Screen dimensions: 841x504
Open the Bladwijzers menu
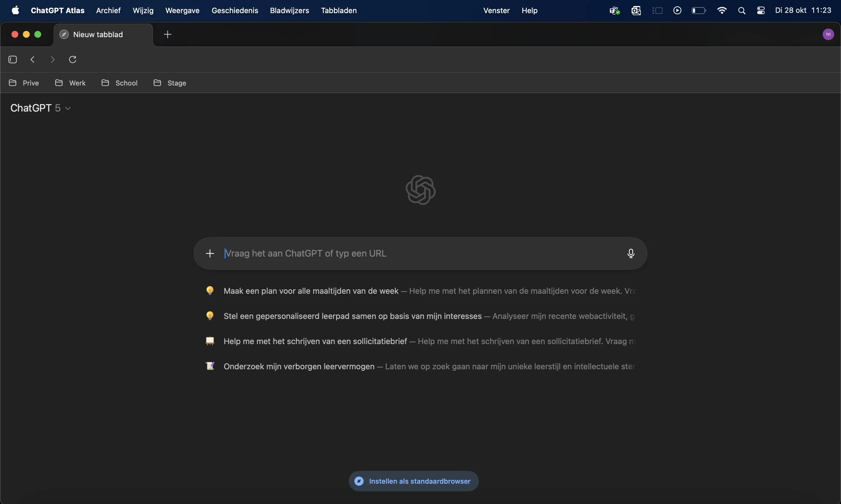coord(289,11)
